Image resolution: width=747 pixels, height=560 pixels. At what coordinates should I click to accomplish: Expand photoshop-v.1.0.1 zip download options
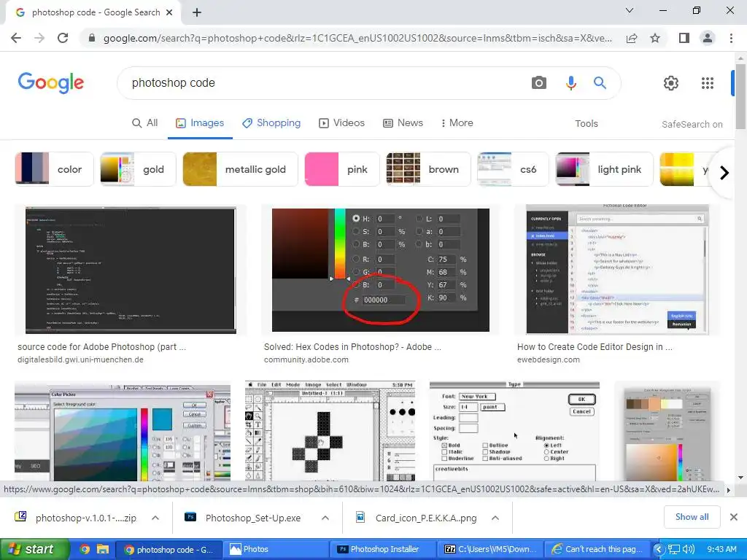155,518
